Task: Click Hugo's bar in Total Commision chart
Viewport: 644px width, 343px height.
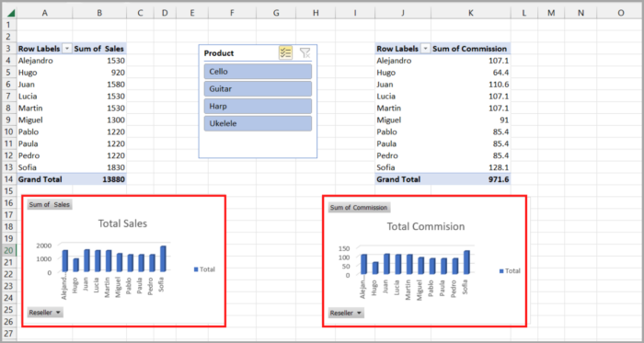Action: point(375,268)
